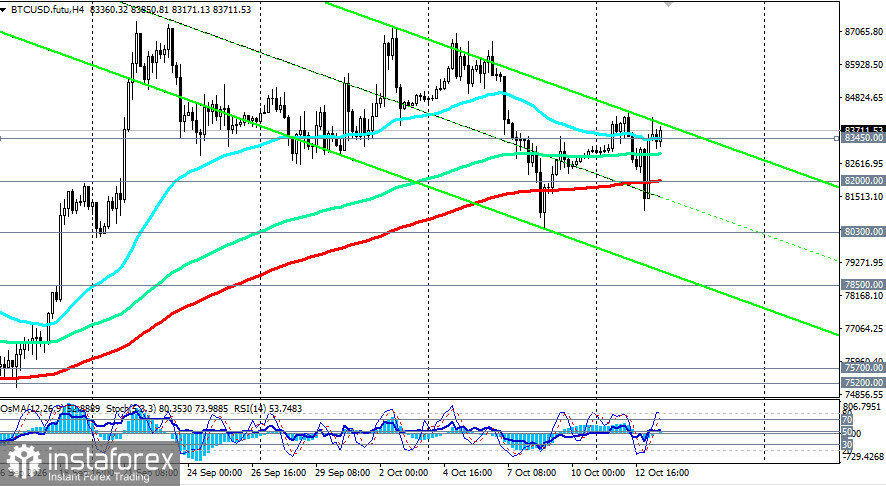Click the OsMA(12,26,9) indicator label

point(31,408)
